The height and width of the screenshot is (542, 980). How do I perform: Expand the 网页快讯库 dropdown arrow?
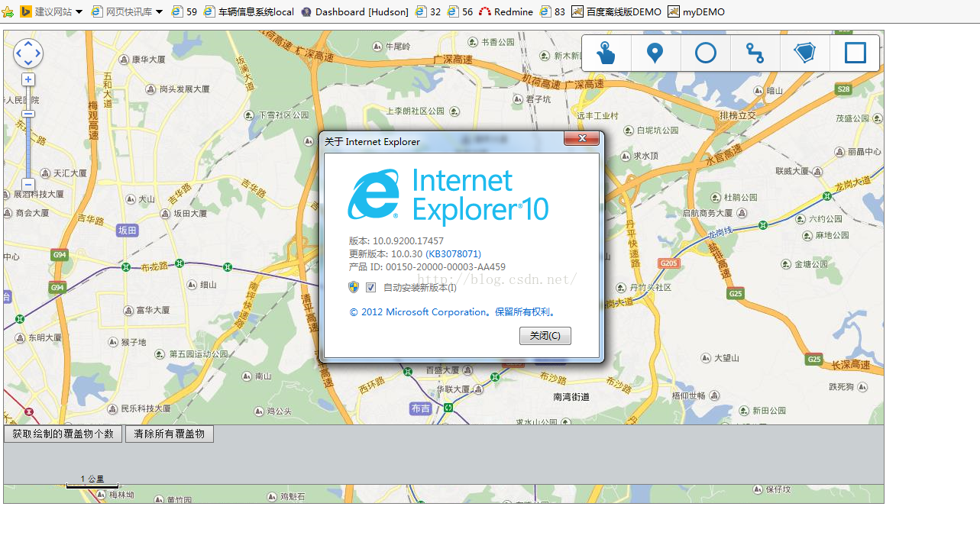[159, 12]
